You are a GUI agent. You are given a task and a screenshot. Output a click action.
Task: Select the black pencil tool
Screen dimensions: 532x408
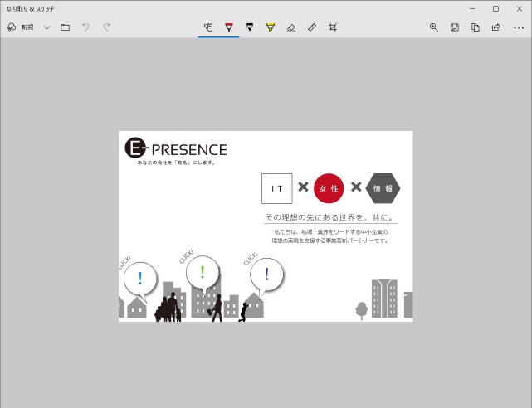pos(250,27)
